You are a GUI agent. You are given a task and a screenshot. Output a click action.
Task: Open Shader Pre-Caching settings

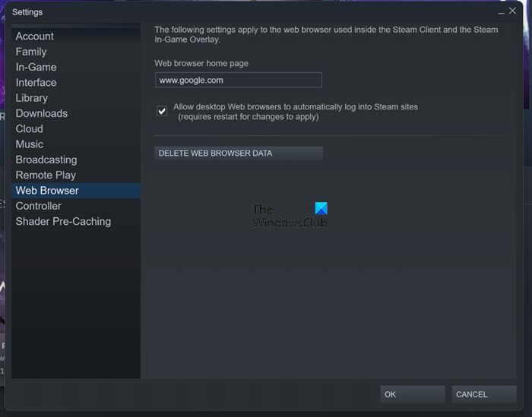pyautogui.click(x=63, y=221)
